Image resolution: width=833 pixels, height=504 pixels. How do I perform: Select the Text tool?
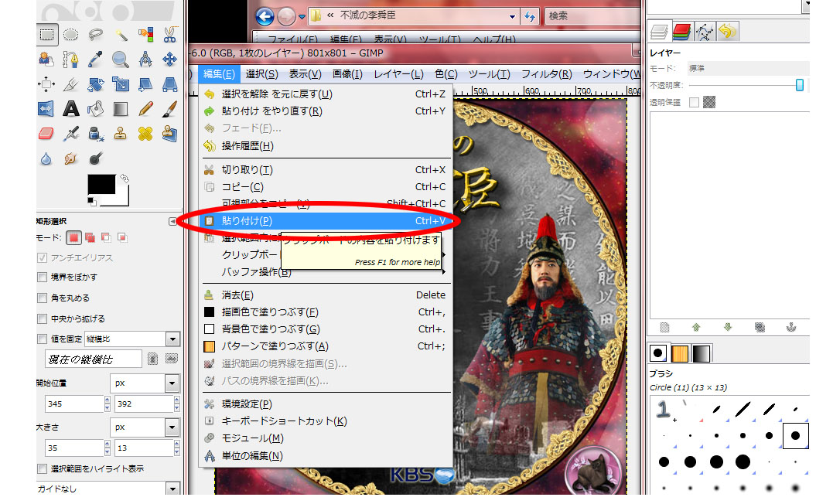(x=70, y=109)
